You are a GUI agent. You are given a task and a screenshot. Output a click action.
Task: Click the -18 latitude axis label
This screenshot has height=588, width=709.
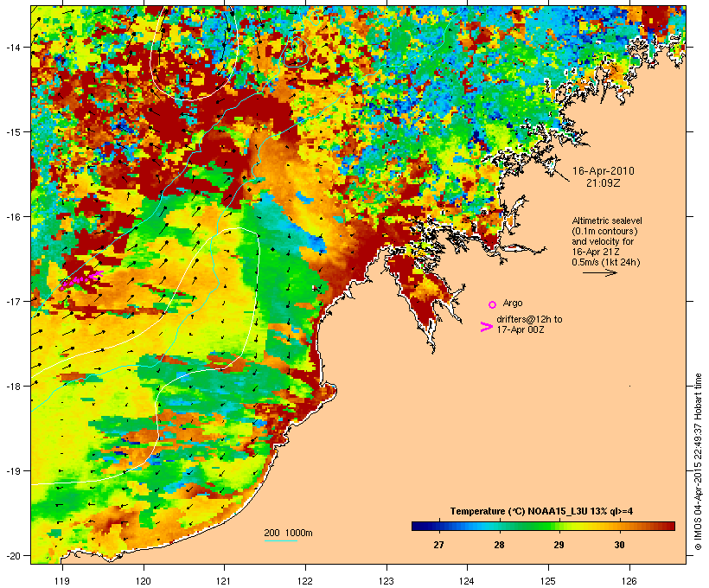(13, 386)
